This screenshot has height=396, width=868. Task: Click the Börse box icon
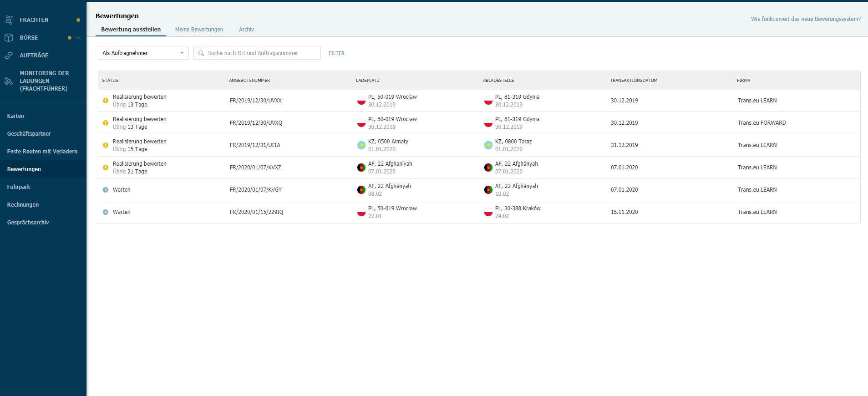[9, 38]
